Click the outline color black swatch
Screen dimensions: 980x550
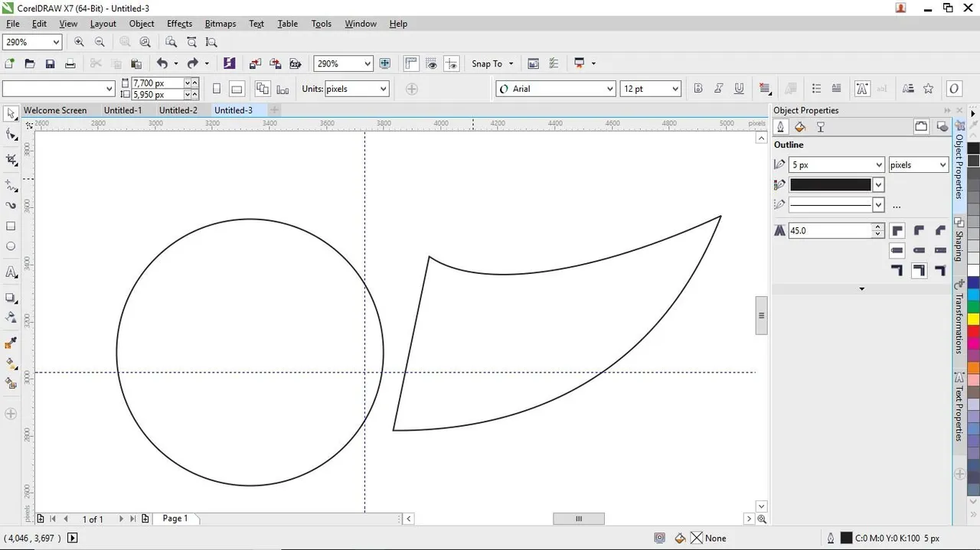pos(831,184)
